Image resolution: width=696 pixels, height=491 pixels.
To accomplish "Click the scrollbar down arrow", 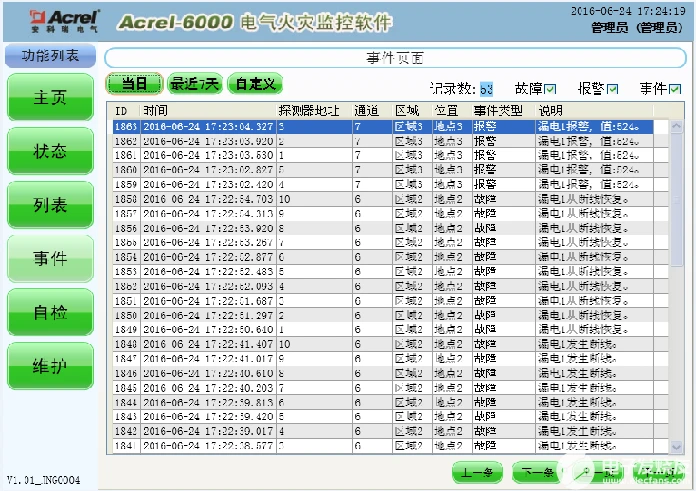I will click(676, 447).
